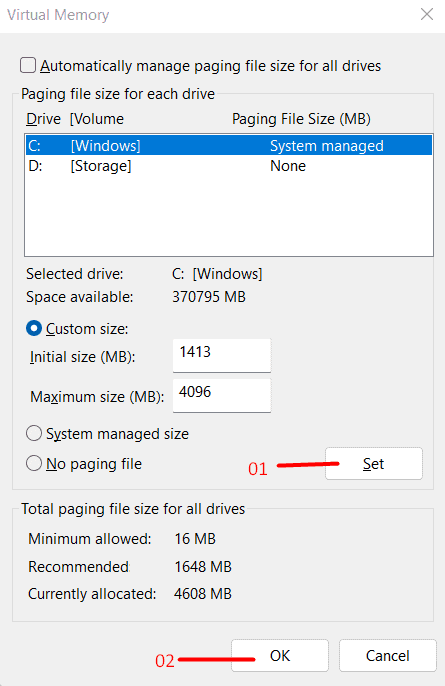Click the Initial size (MB) field

(x=222, y=356)
